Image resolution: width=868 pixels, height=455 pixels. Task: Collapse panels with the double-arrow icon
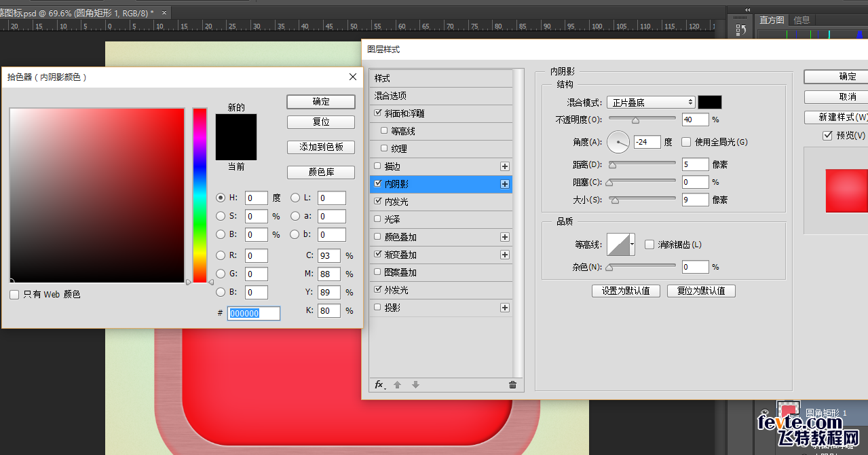tap(748, 10)
